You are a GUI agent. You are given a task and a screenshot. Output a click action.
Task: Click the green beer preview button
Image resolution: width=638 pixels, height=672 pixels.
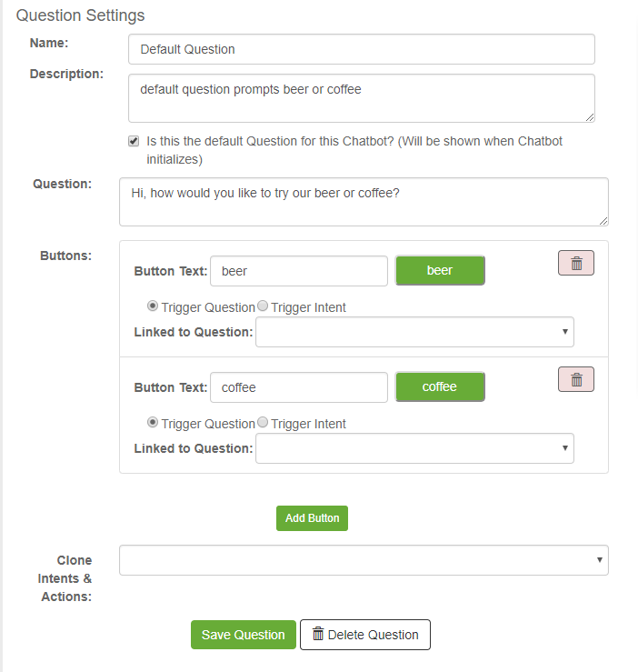pos(440,270)
